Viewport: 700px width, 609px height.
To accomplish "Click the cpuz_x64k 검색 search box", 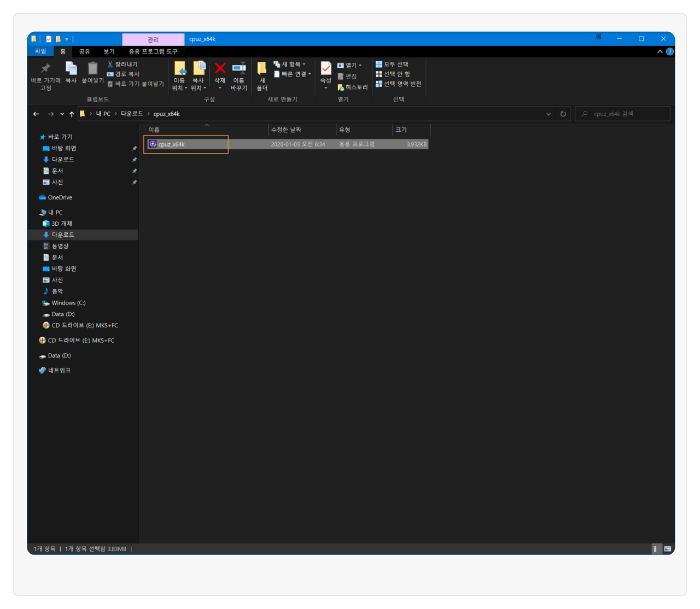I will (622, 114).
